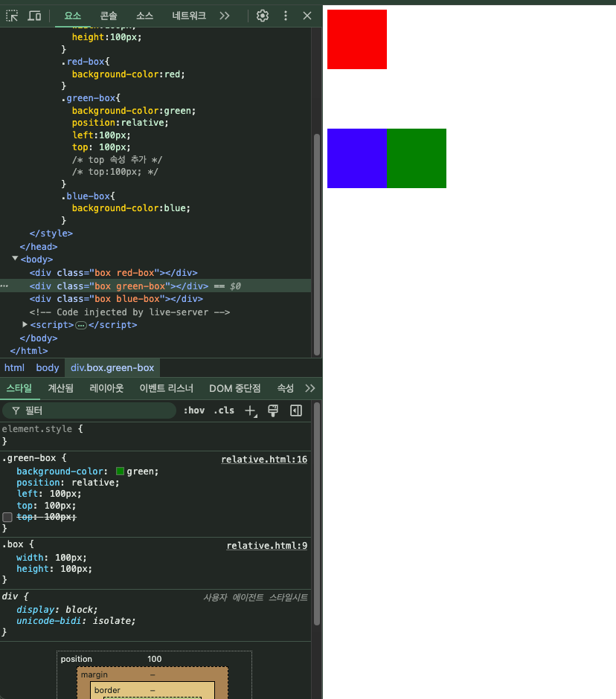Close the DevTools panel
616x699 pixels.
307,16
